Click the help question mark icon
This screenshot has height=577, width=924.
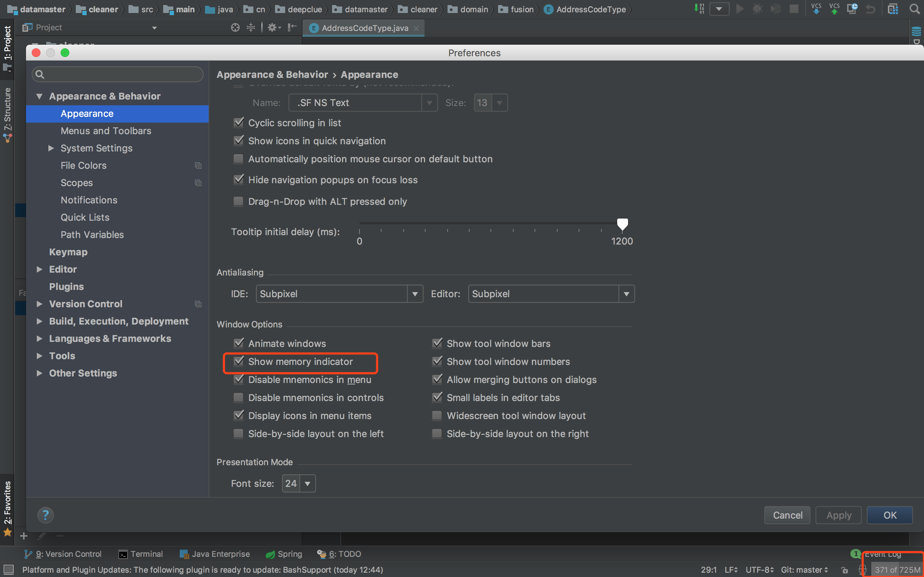pyautogui.click(x=45, y=515)
